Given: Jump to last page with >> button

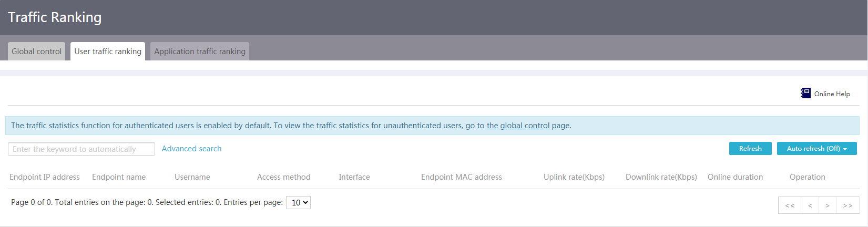Looking at the screenshot, I should (x=848, y=205).
